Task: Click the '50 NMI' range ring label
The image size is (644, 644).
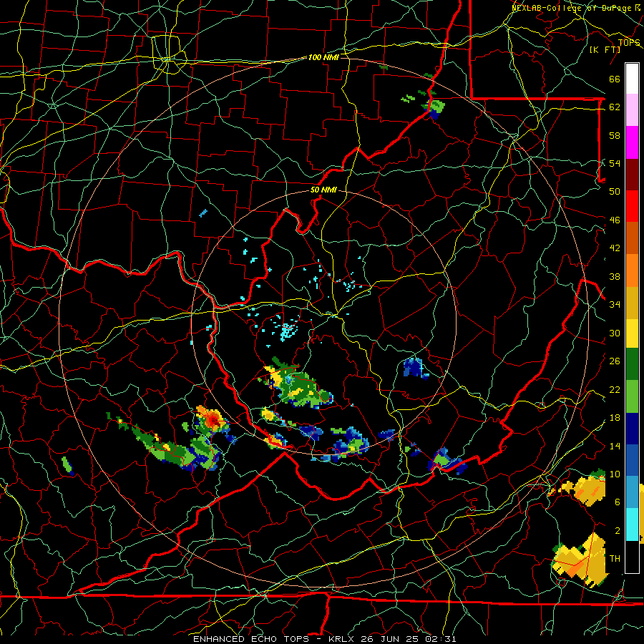Action: (323, 190)
